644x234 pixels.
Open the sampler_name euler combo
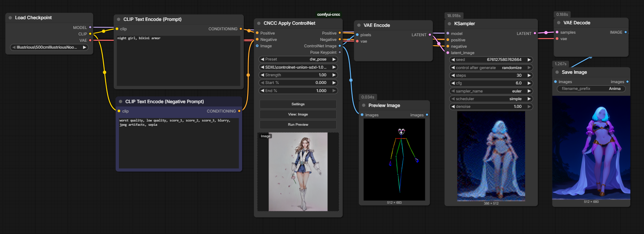[491, 91]
